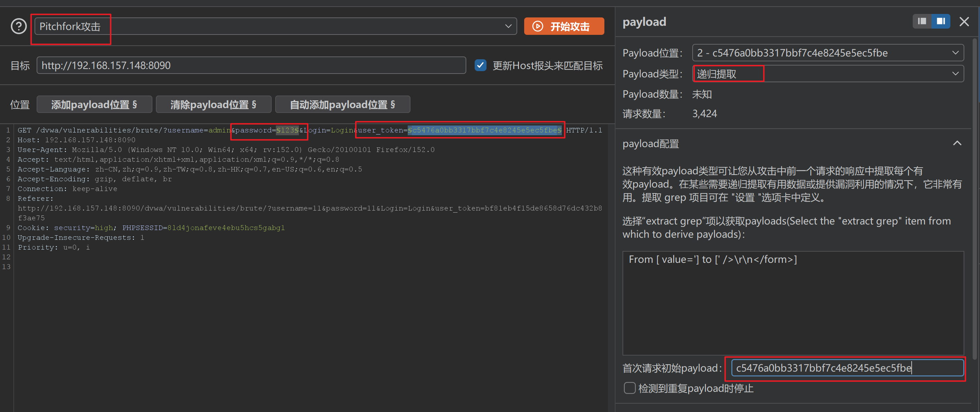The image size is (980, 412).
Task: Close the payload side panel
Action: tap(964, 22)
